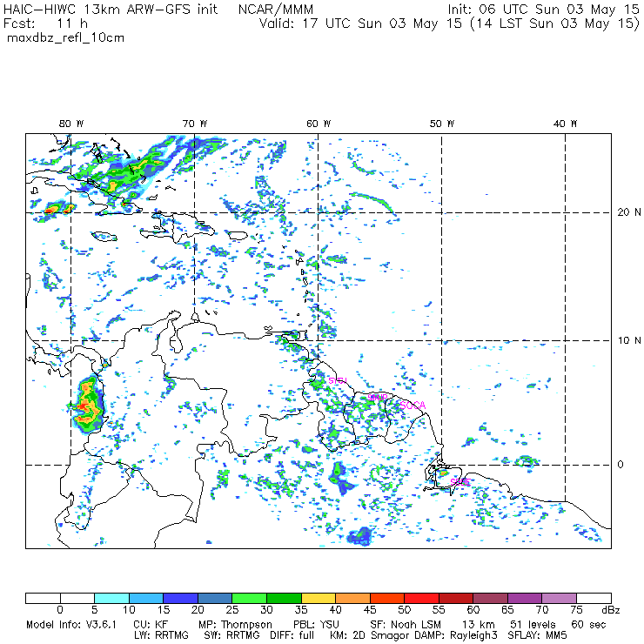Click the Init: 06 UTC Sun 03 May 15 text

(543, 10)
